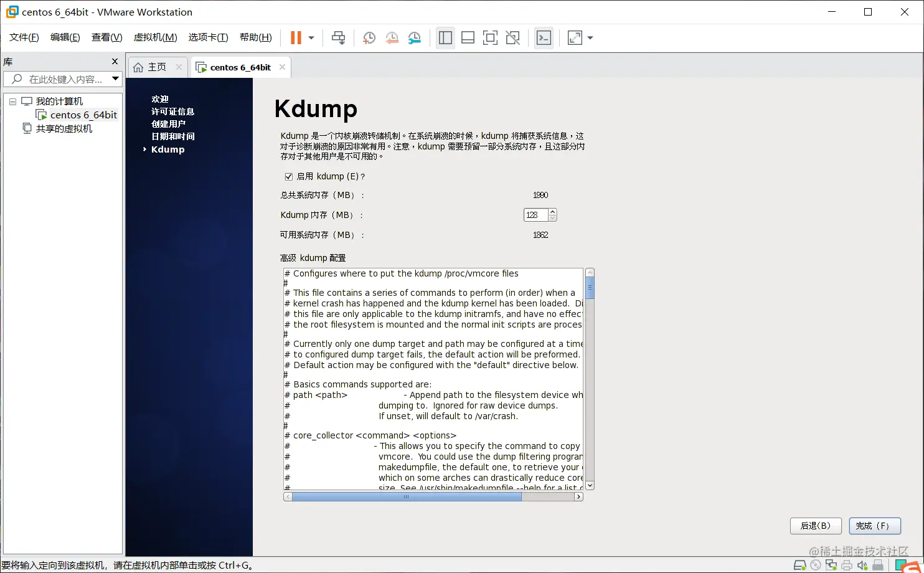
Task: Click the 后退(B) back button
Action: 816,526
